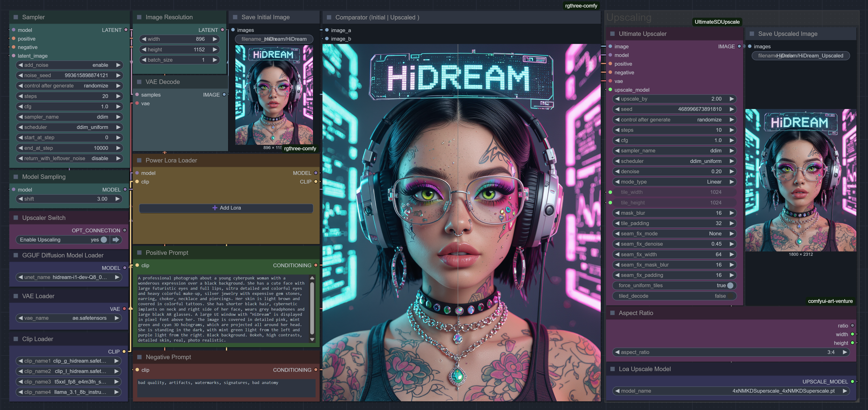Screen dimensions: 868x410
Task: Increase steps with right arrow in Sampler
Action: (118, 96)
